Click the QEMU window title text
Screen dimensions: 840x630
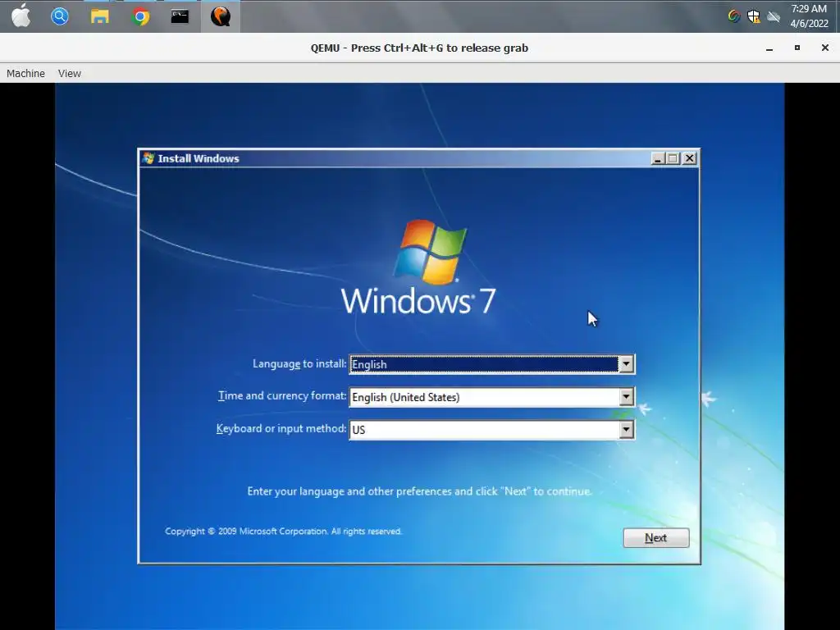(x=419, y=48)
